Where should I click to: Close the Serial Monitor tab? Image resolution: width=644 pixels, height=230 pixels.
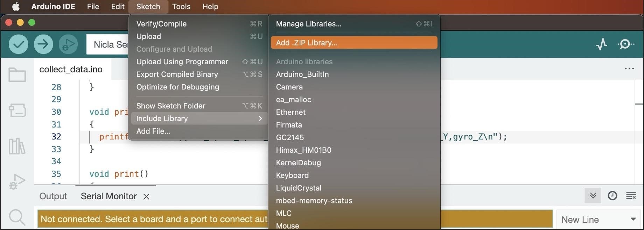pos(146,196)
